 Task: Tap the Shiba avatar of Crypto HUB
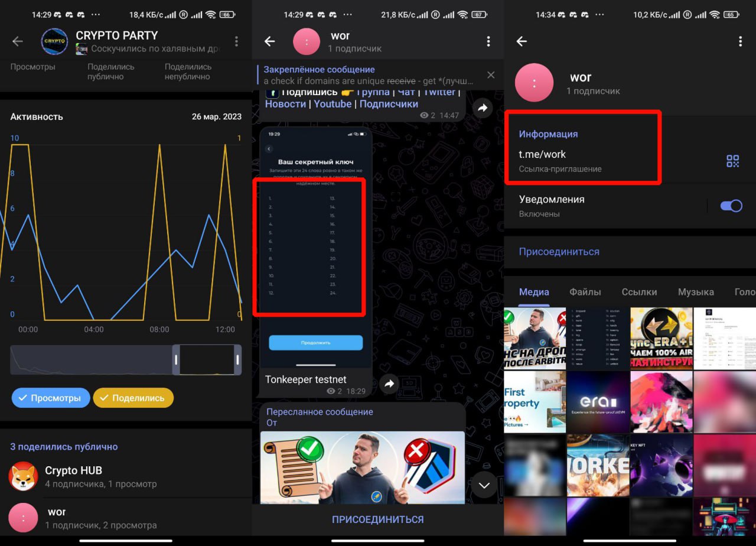coord(24,476)
